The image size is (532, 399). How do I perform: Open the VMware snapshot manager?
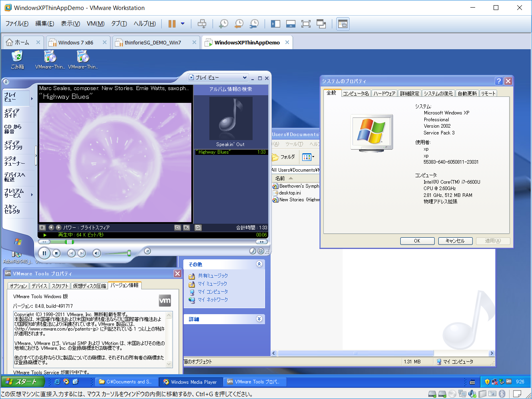[254, 24]
